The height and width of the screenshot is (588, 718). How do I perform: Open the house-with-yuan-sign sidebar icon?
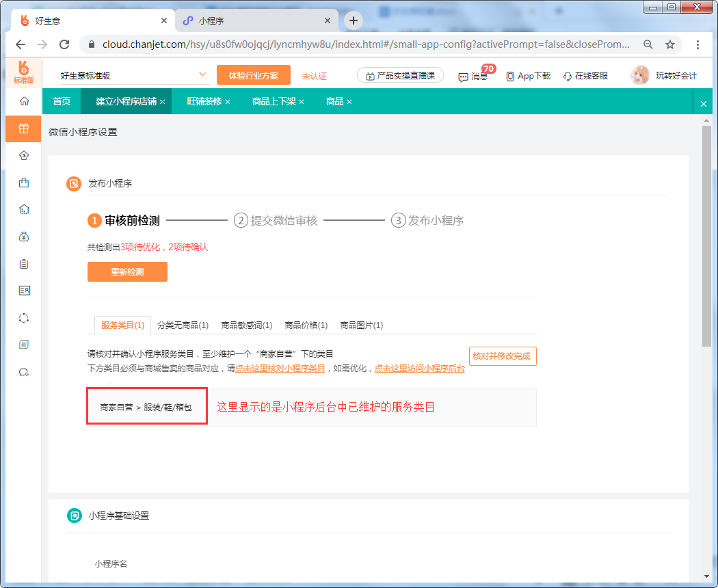point(24,156)
